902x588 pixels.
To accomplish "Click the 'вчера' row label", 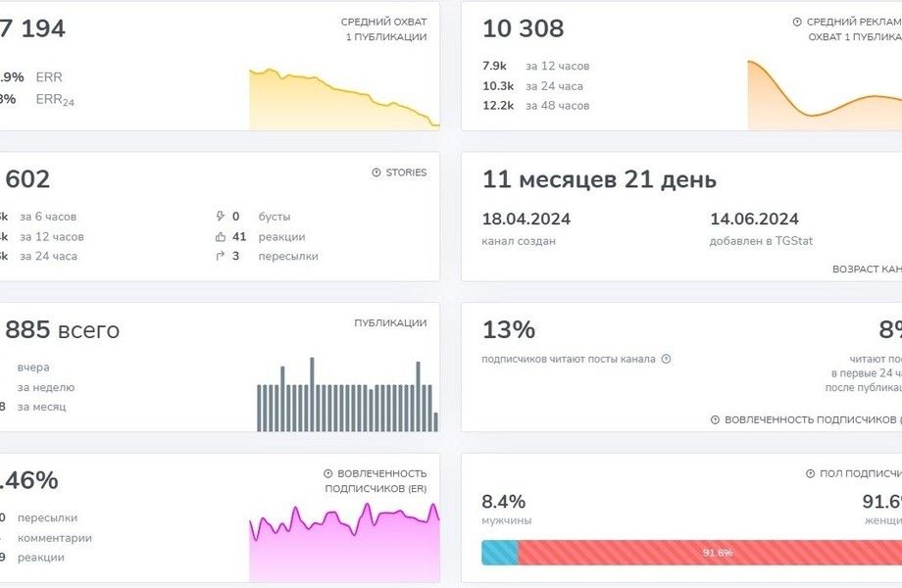I will [33, 367].
